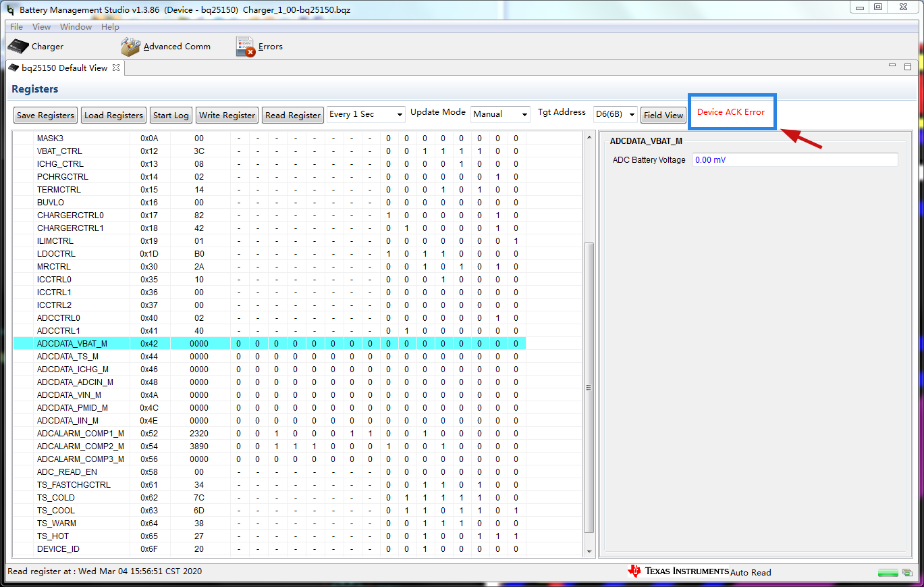Select the LDOCTRL register name
Image resolution: width=924 pixels, height=587 pixels.
pyautogui.click(x=56, y=253)
